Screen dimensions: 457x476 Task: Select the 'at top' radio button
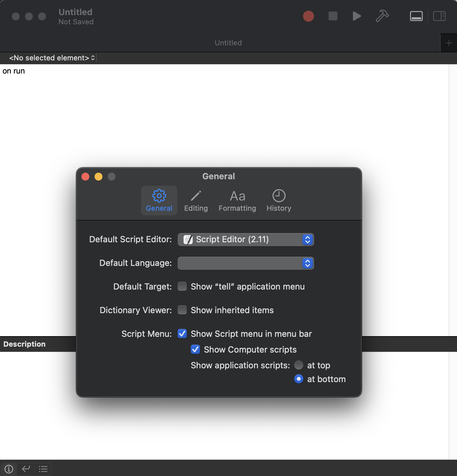[299, 365]
